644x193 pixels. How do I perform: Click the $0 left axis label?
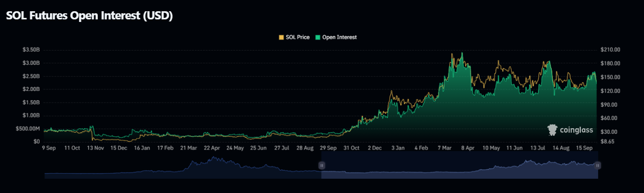(x=36, y=141)
